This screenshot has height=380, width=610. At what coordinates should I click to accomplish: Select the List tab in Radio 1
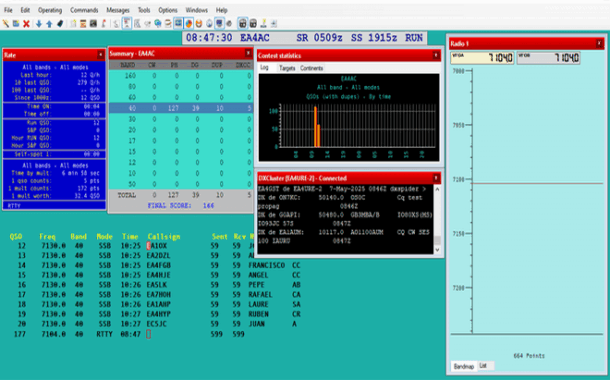(x=483, y=366)
